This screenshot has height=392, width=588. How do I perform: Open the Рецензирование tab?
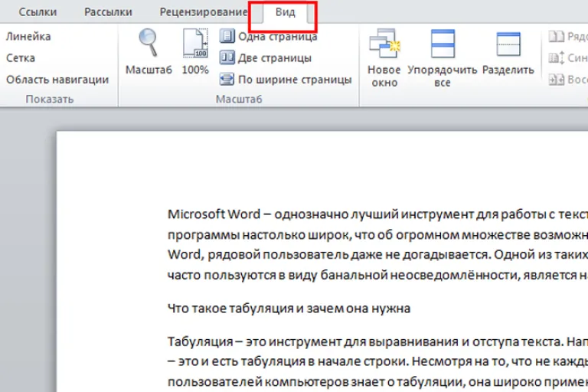point(204,12)
